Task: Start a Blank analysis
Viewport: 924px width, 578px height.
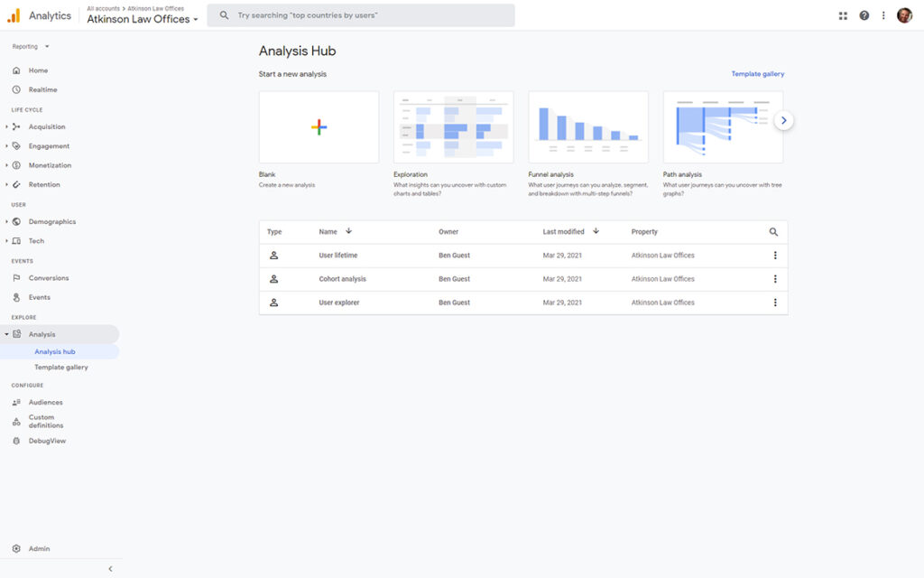Action: tap(319, 126)
